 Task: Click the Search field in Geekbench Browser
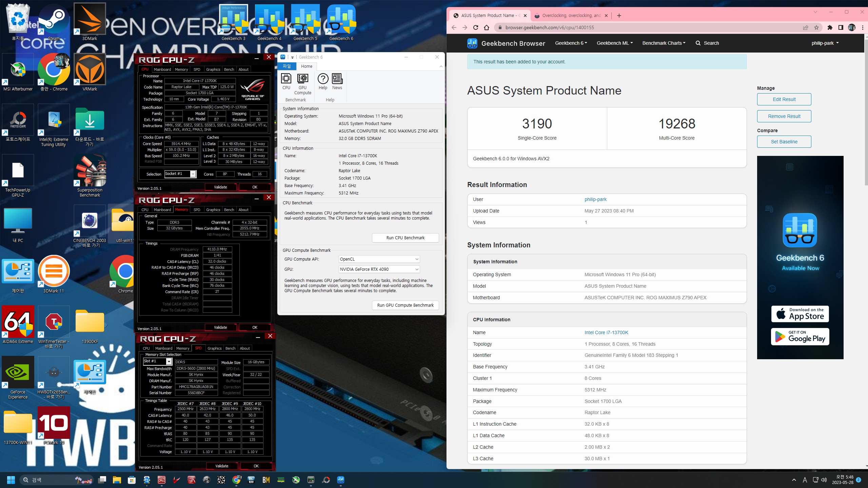pyautogui.click(x=707, y=43)
